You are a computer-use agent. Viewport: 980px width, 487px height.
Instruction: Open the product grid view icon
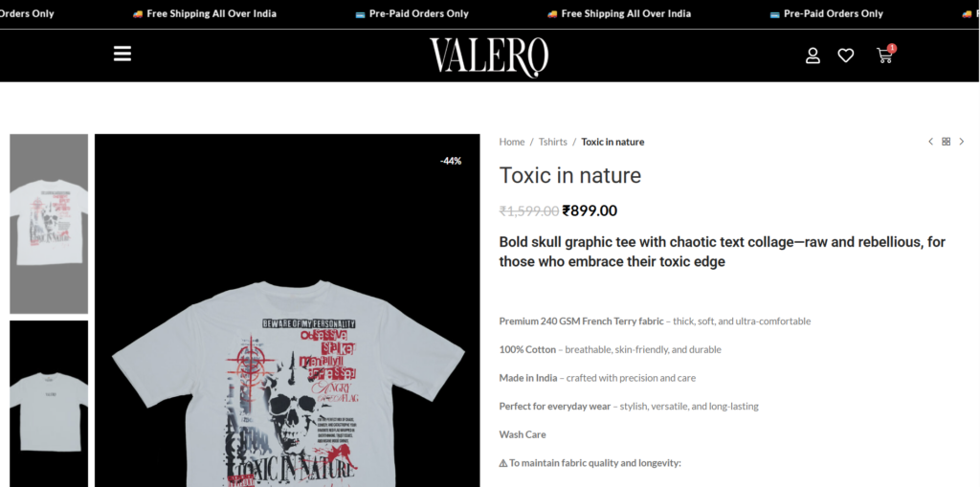click(947, 142)
